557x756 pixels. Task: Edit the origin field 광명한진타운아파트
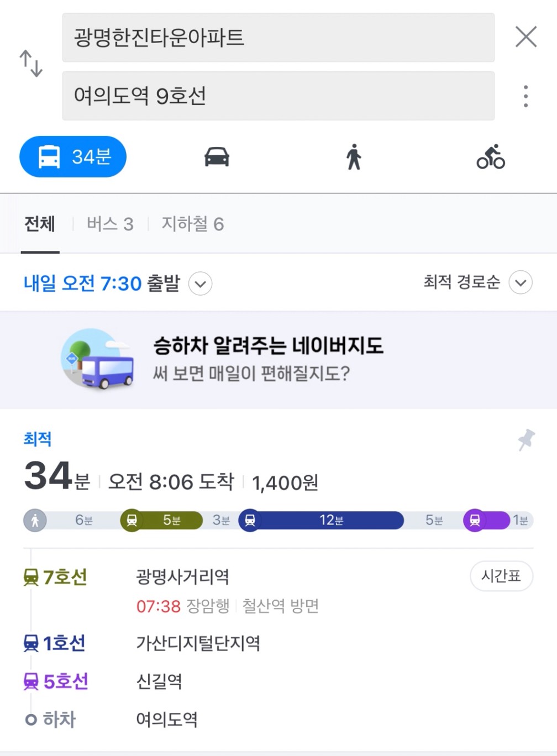coord(278,38)
